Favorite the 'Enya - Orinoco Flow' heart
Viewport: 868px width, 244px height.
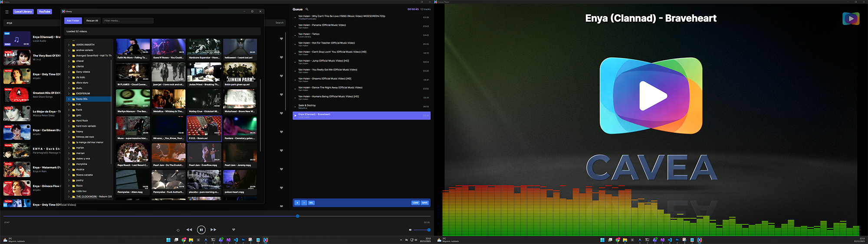pyautogui.click(x=281, y=188)
